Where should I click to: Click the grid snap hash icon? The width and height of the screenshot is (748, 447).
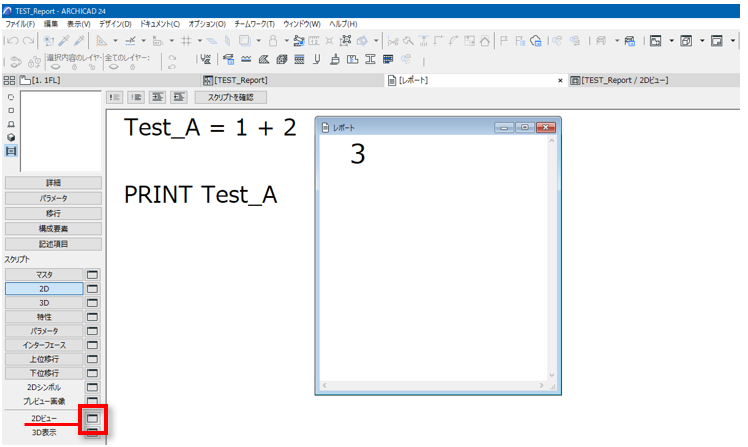[x=187, y=41]
